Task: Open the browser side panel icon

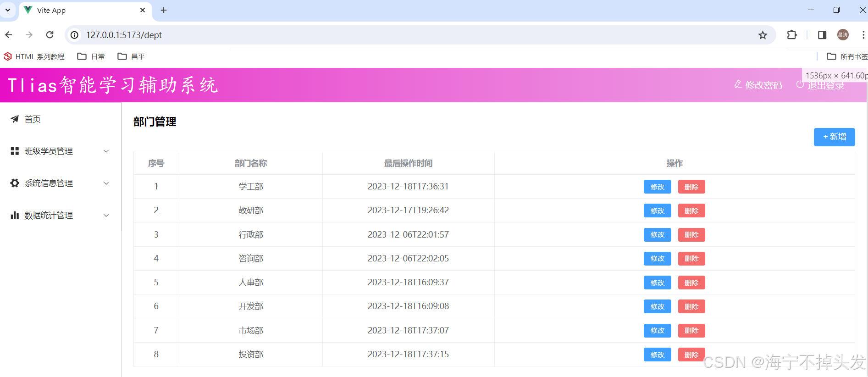Action: pyautogui.click(x=822, y=35)
